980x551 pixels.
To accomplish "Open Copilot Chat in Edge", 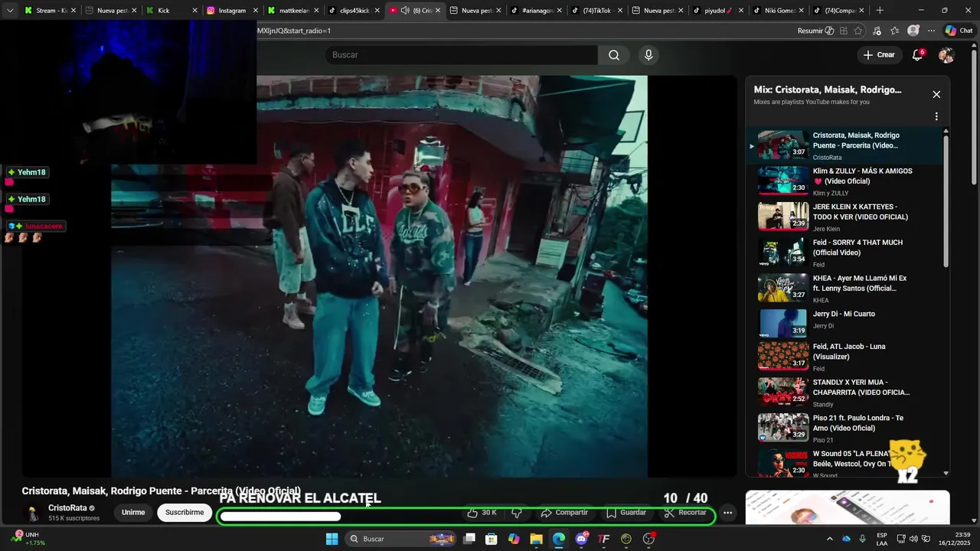I will coord(959,31).
